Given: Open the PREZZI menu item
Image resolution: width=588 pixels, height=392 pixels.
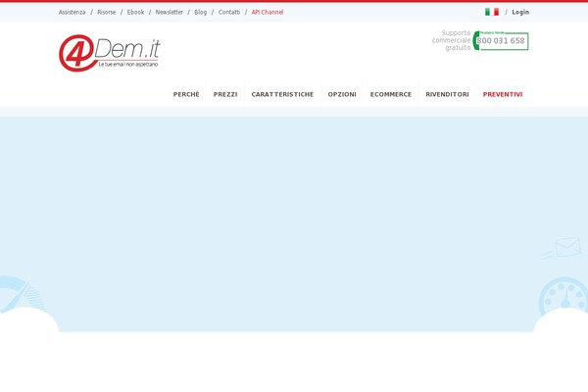Looking at the screenshot, I should 225,94.
